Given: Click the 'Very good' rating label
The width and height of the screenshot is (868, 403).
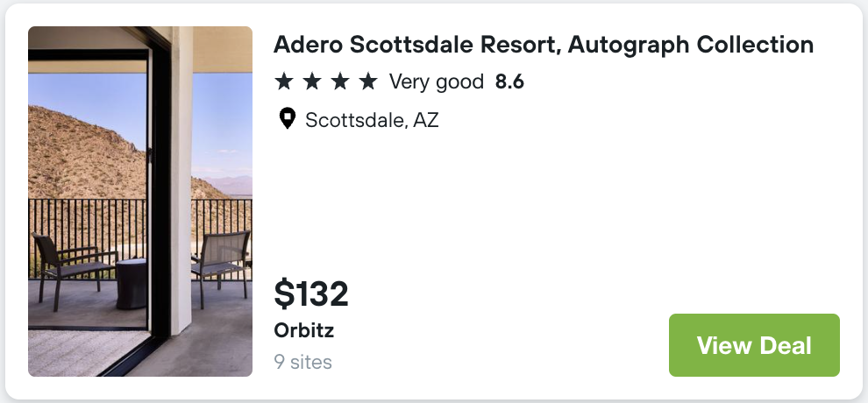Looking at the screenshot, I should click(436, 82).
